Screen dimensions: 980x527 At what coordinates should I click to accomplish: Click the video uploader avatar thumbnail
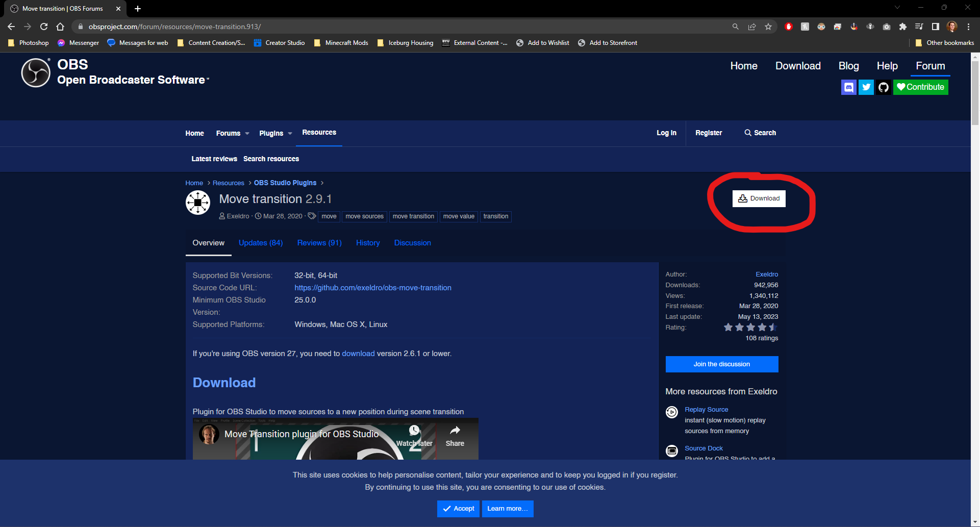click(x=209, y=434)
